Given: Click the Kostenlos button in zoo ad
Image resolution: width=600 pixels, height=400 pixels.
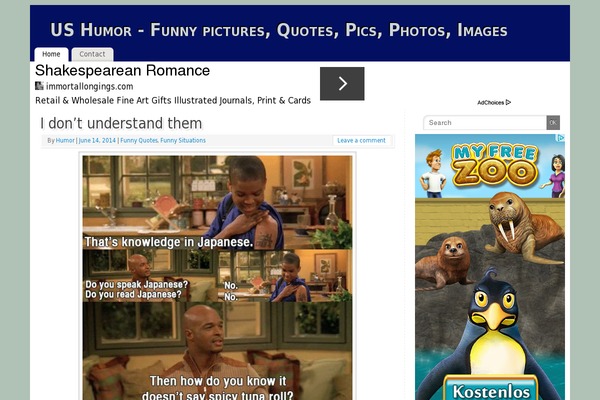Looking at the screenshot, I should 491,390.
